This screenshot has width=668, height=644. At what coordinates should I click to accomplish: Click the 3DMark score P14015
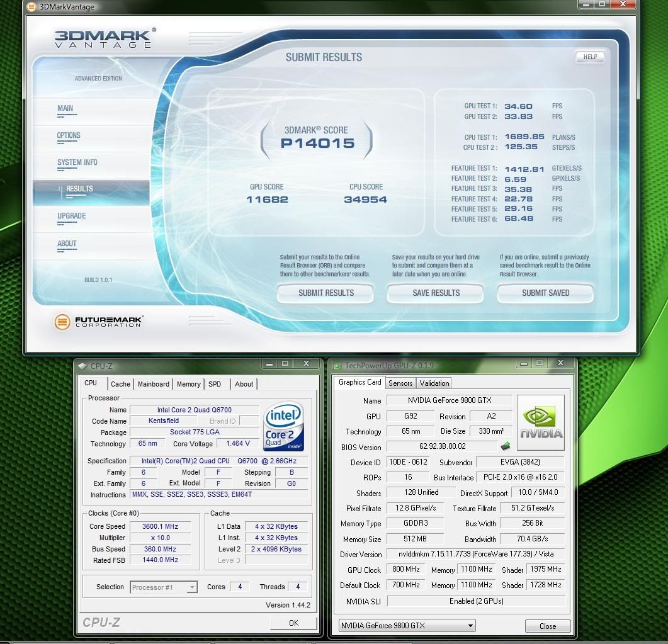(x=317, y=143)
